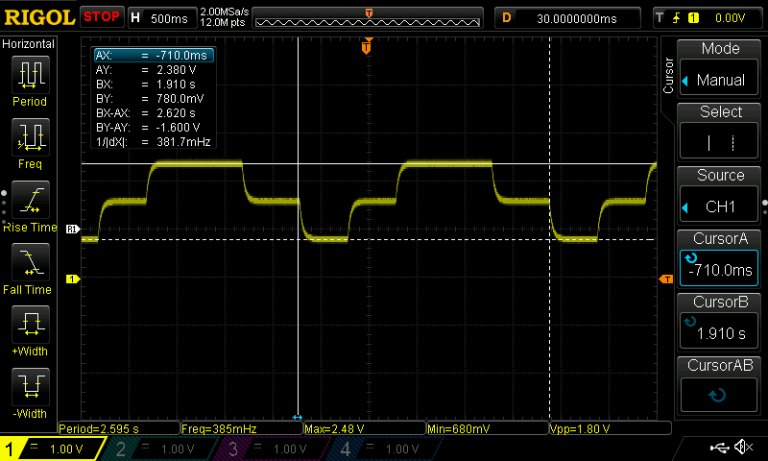Toggle channel 1 on the bottom bar
The height and width of the screenshot is (461, 768).
(x=48, y=449)
